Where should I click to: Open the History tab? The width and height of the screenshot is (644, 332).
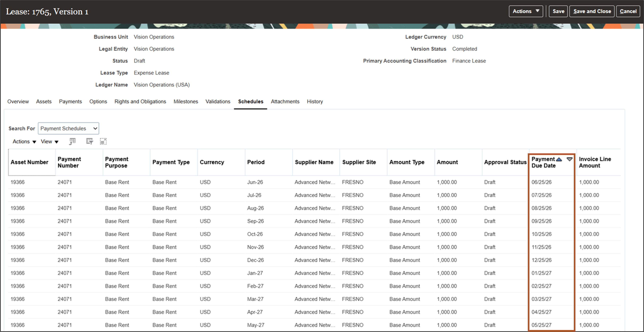click(315, 101)
